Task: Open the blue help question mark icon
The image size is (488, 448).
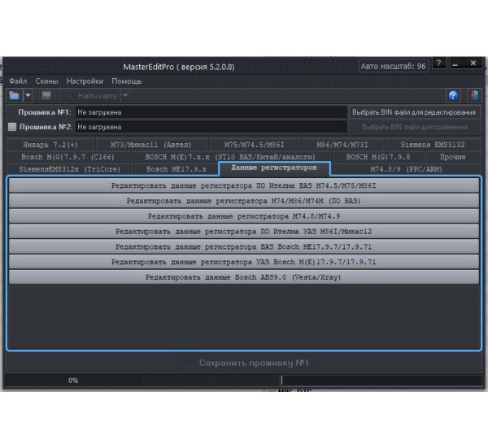Action: pos(453,96)
